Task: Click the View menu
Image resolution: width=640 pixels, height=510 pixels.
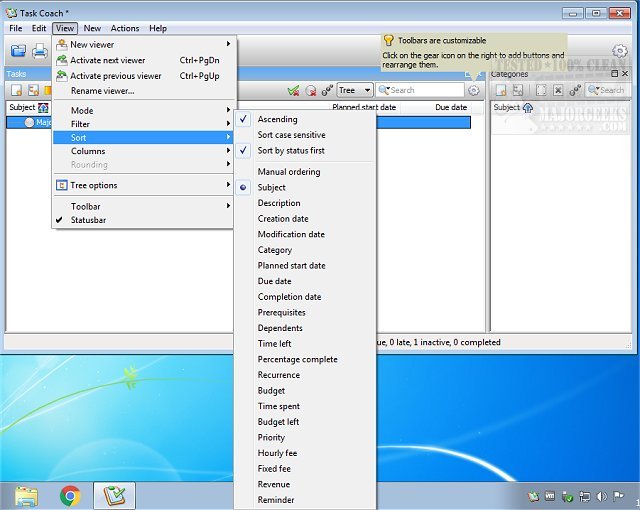Action: (65, 28)
